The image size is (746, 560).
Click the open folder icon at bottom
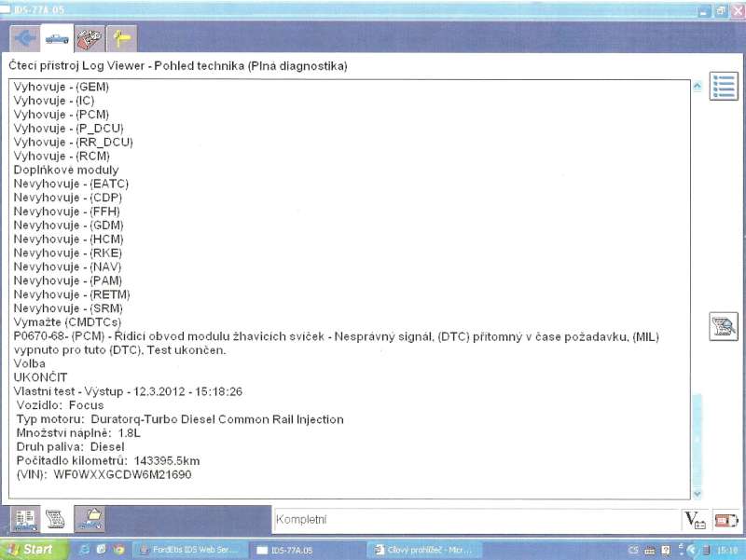click(x=90, y=519)
